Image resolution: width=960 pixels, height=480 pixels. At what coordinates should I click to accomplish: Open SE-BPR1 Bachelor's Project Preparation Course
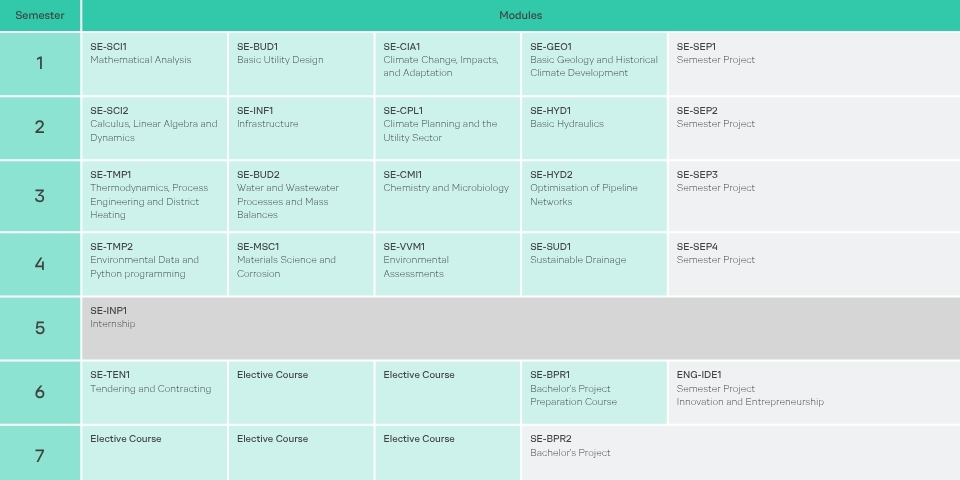click(x=594, y=393)
